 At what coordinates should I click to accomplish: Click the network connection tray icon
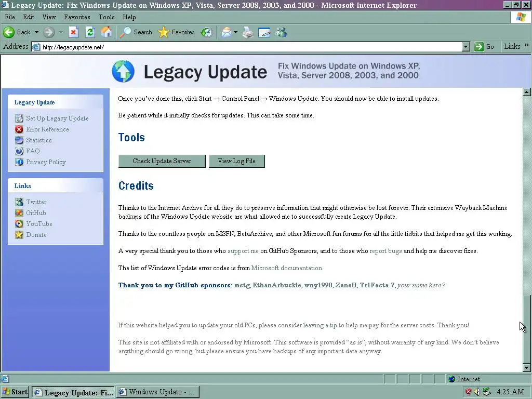487,392
